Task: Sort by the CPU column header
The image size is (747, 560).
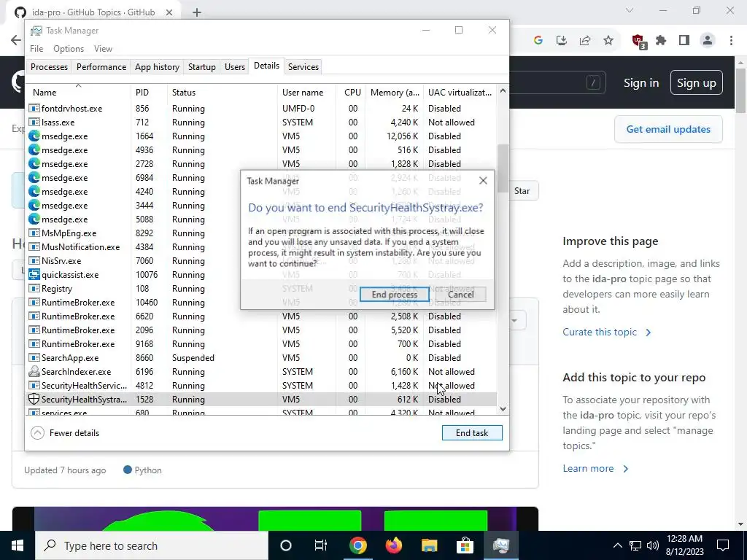Action: (x=351, y=93)
